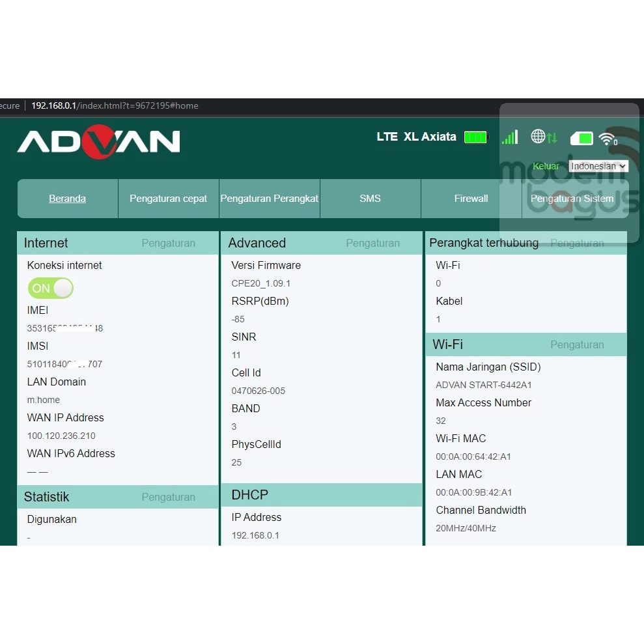
Task: Open Pengaturan in the Internet panel
Action: (168, 242)
